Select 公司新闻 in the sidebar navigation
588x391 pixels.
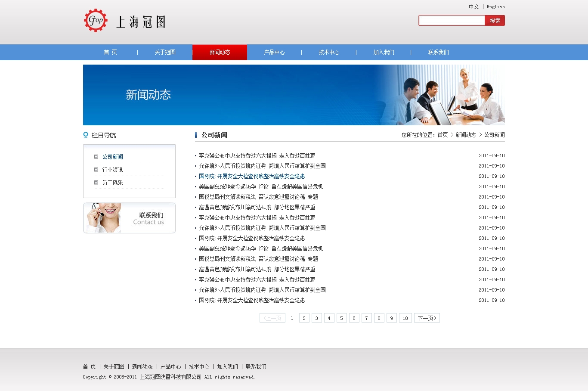pyautogui.click(x=112, y=157)
